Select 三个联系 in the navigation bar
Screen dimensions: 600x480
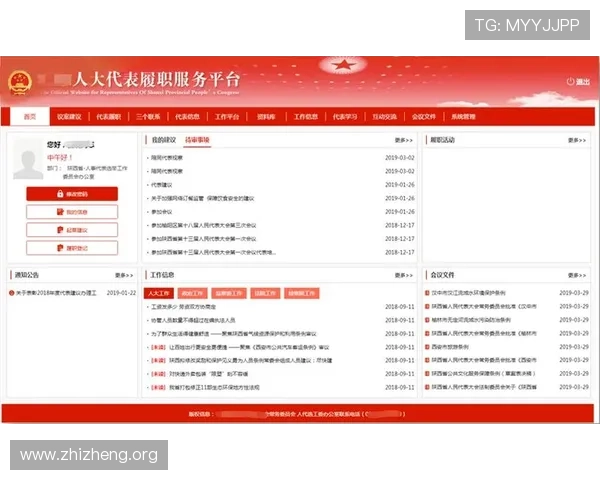coord(148,116)
